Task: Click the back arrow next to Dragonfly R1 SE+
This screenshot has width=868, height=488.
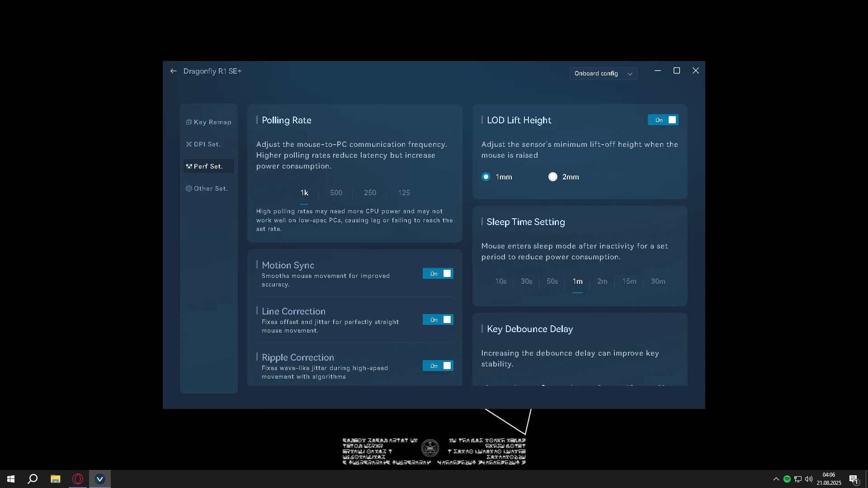Action: 174,71
